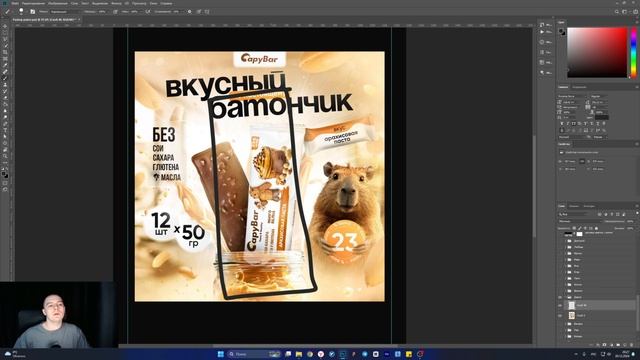This screenshot has height=360, width=640.
Task: Switch to the Каналы tab
Action: click(574, 206)
